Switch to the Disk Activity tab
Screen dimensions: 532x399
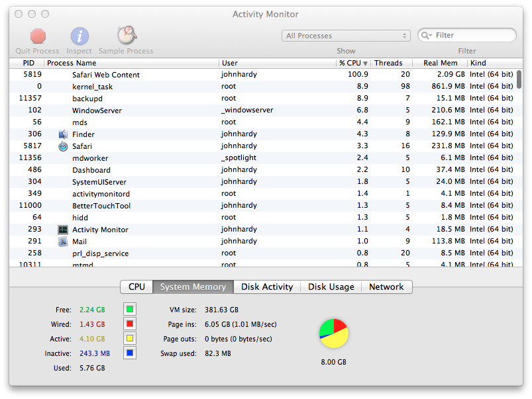(x=267, y=287)
